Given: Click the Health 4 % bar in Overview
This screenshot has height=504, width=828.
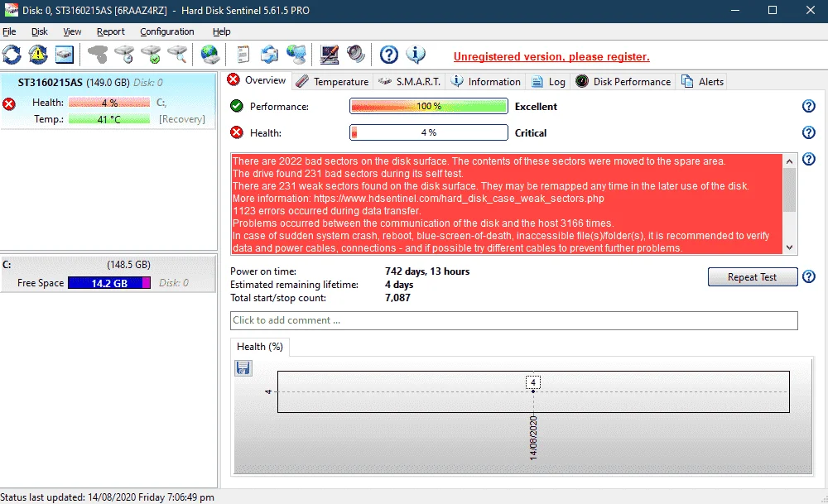Looking at the screenshot, I should tap(429, 132).
